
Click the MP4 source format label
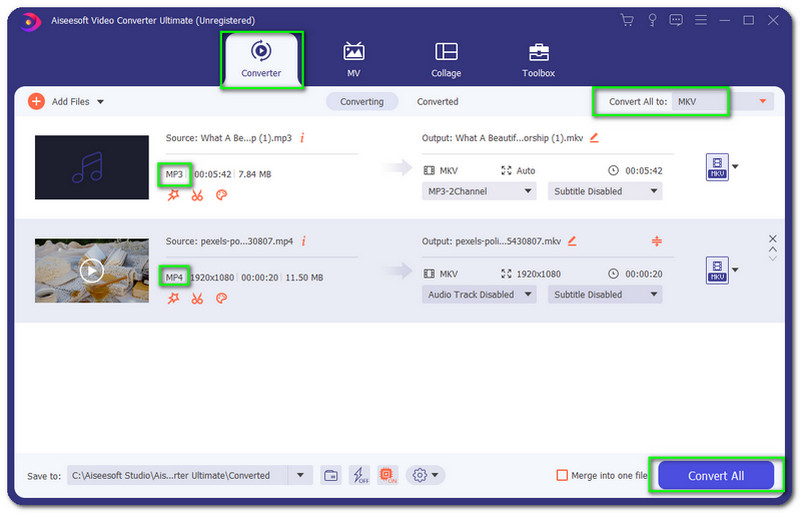[174, 277]
